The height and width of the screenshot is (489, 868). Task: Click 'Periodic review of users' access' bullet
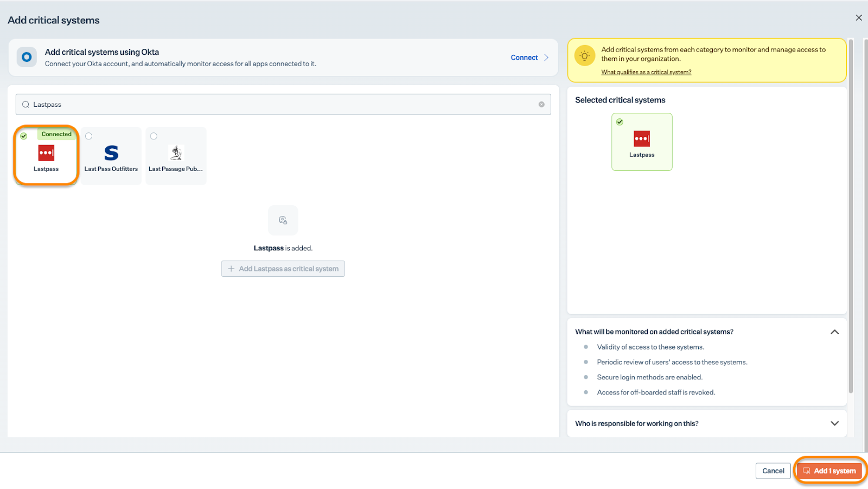tap(672, 363)
